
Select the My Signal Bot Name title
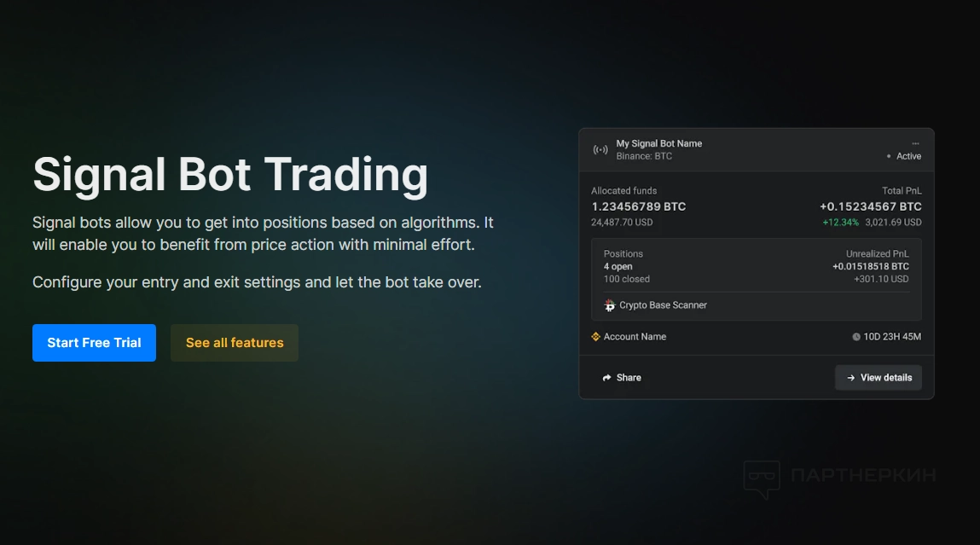[x=659, y=143]
